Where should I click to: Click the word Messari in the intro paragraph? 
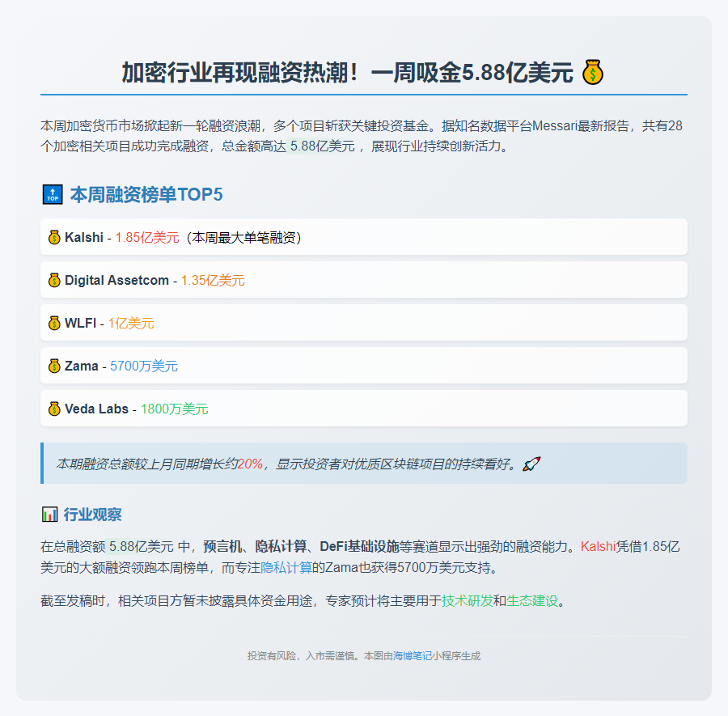555,126
